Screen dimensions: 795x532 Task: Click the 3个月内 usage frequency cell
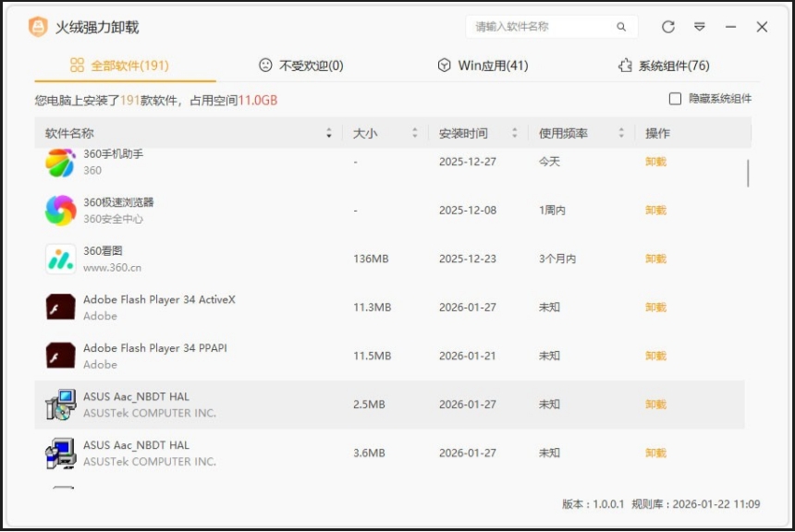(x=557, y=259)
